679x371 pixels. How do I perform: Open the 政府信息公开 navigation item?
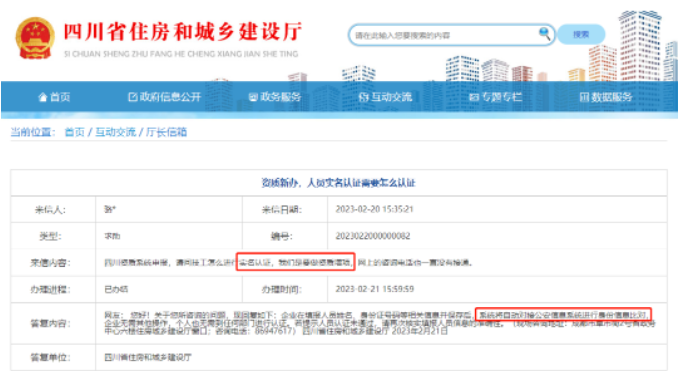tap(165, 97)
